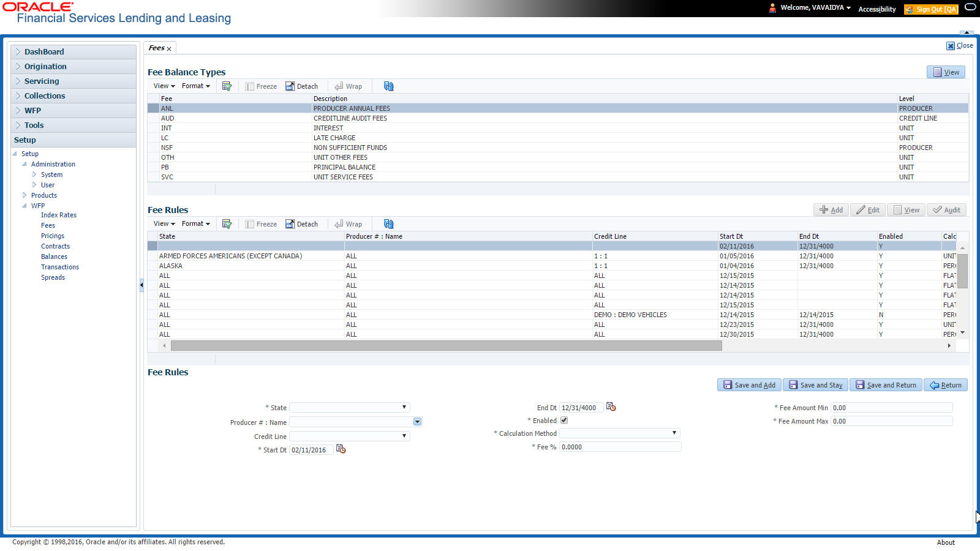Wrap text in Fee Rules table
The height and width of the screenshot is (551, 980).
pyautogui.click(x=349, y=224)
